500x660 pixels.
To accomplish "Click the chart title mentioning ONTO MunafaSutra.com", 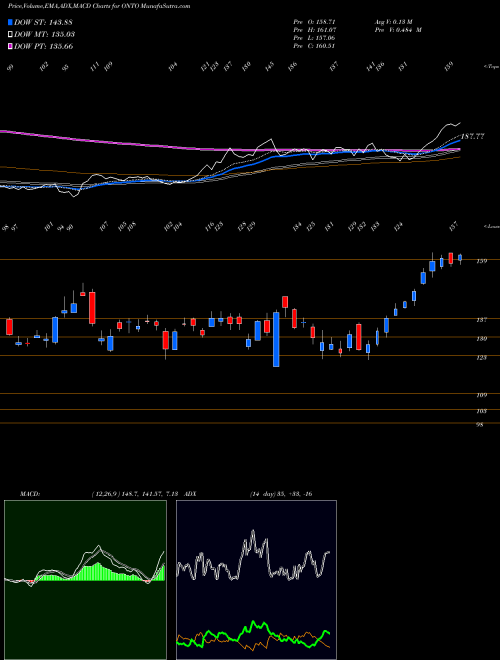I will [x=99, y=6].
